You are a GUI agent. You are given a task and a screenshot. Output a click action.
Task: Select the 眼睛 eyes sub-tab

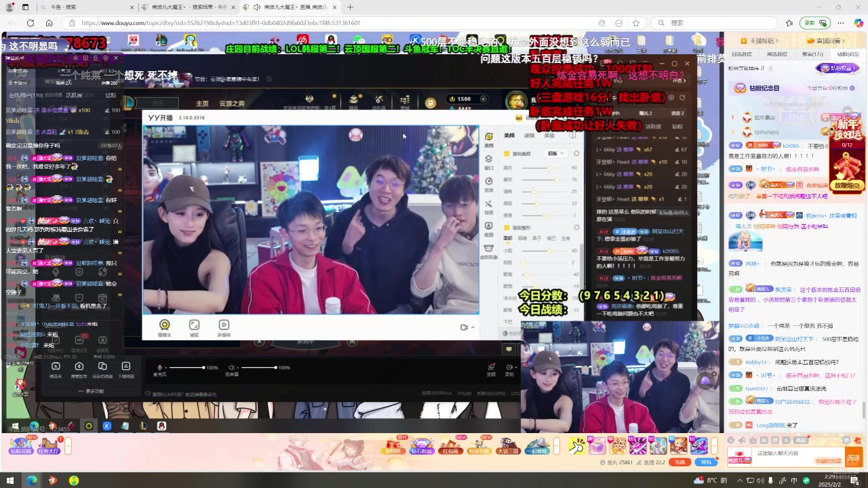522,239
